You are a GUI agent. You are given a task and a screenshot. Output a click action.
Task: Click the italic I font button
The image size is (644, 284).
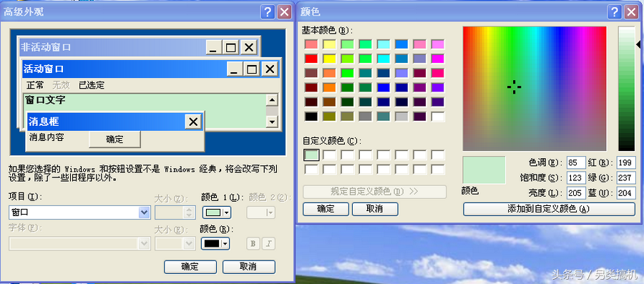point(268,243)
